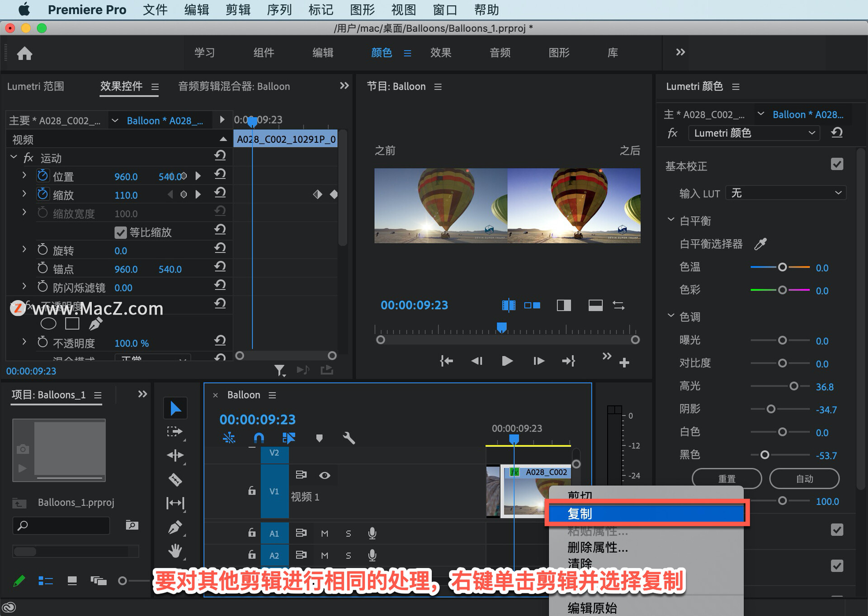
Task: Toggle Scale animation stopwatch
Action: coord(42,194)
